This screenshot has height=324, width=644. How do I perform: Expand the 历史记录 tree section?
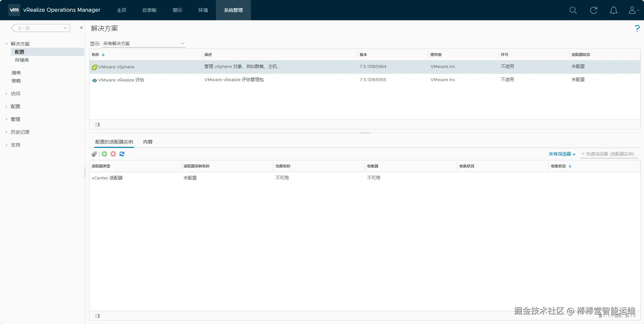(6, 132)
